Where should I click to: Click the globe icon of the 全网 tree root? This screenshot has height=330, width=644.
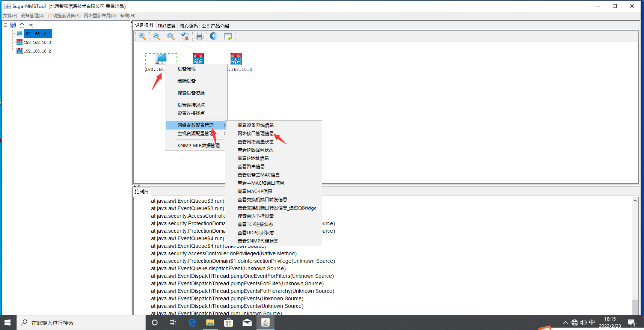pyautogui.click(x=13, y=25)
